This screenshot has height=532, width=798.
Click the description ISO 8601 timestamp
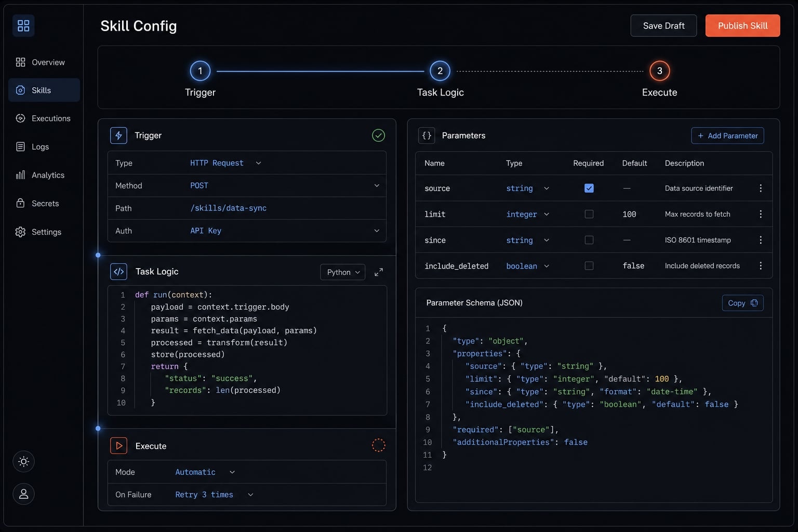[x=698, y=240]
